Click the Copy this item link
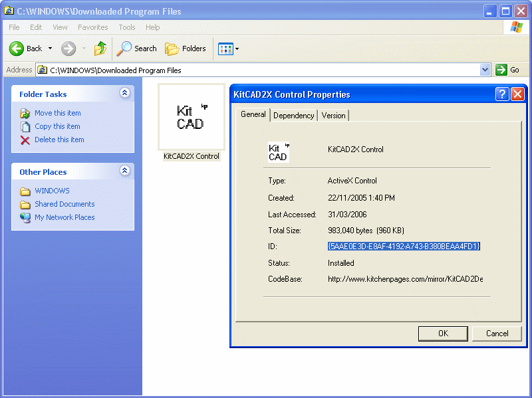Screen dimensions: 532x398 click(57, 126)
